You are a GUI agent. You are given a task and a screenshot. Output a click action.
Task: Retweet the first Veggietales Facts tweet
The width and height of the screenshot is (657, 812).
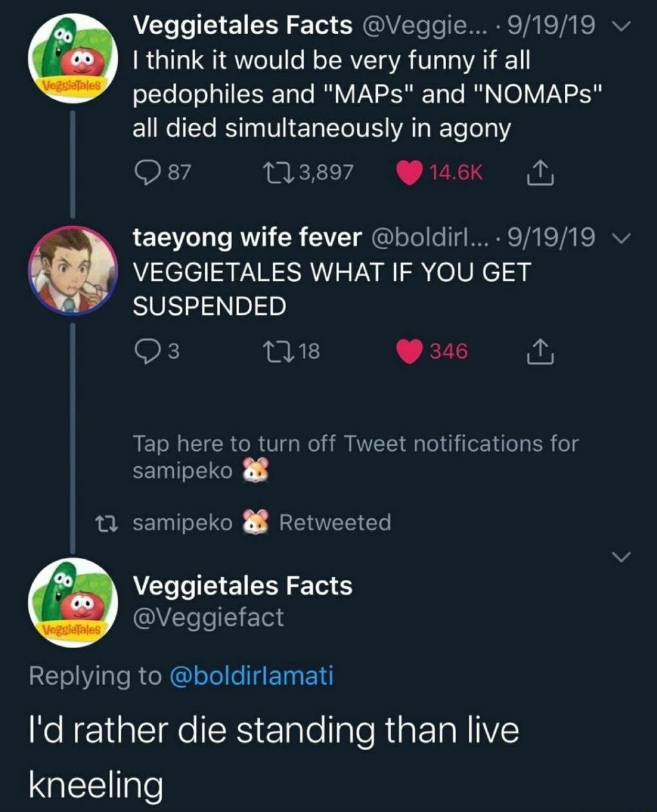276,172
